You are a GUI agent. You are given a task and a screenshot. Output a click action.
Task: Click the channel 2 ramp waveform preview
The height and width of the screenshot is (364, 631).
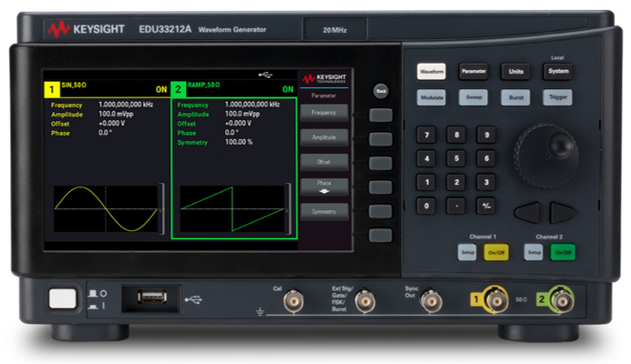coord(232,208)
